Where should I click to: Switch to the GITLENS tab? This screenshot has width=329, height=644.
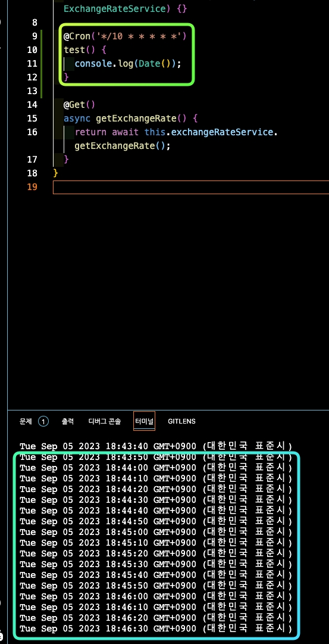point(181,421)
